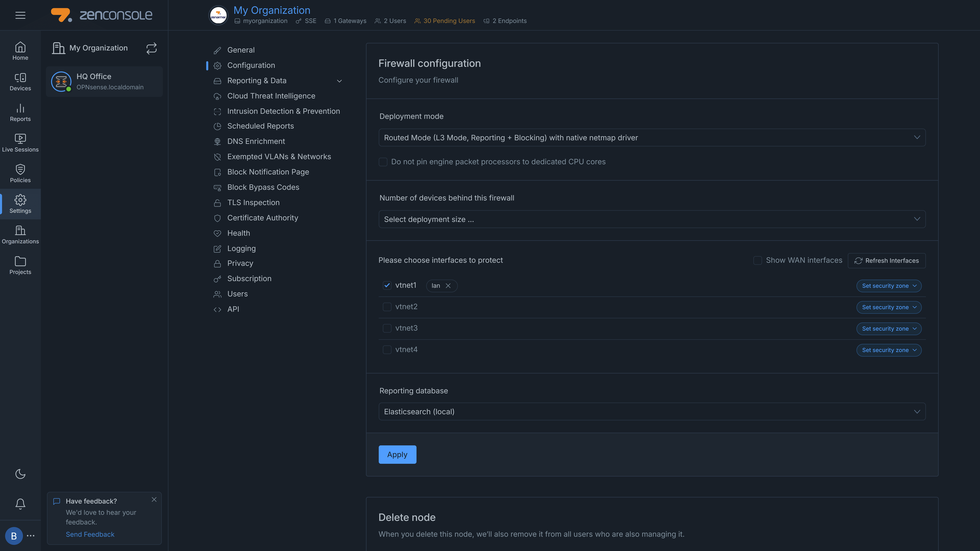Check the vtnet2 interface checkbox
This screenshot has height=551, width=980.
point(387,307)
